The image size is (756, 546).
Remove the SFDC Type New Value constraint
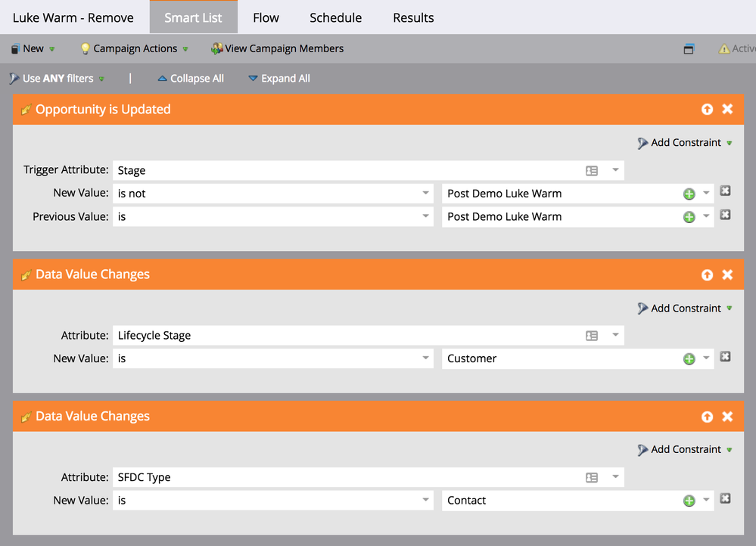pos(725,498)
